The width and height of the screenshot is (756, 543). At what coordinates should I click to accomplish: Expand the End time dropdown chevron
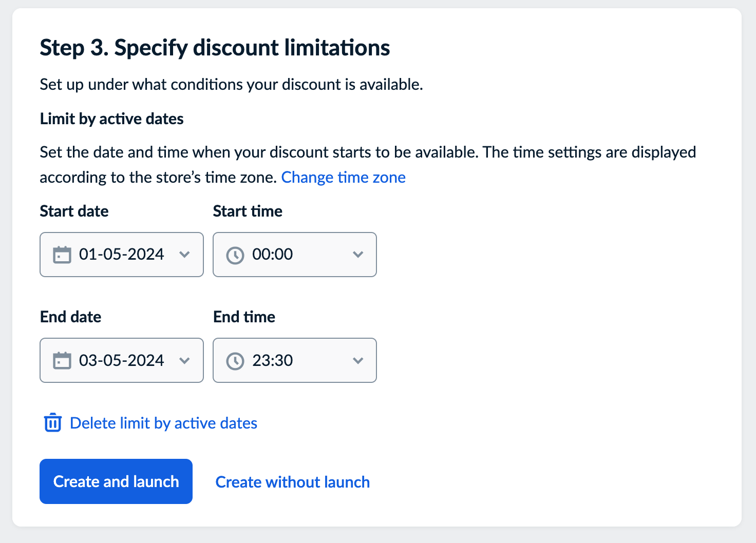tap(358, 360)
